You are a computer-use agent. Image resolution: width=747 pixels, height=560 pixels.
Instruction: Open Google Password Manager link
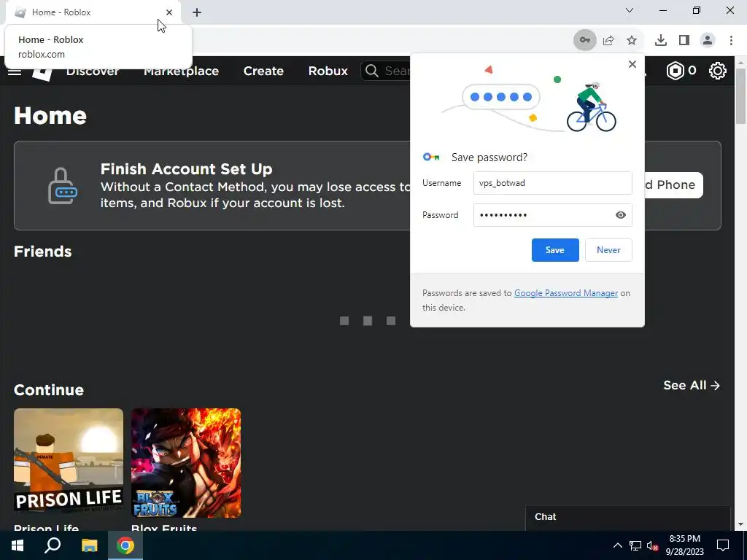tap(566, 293)
